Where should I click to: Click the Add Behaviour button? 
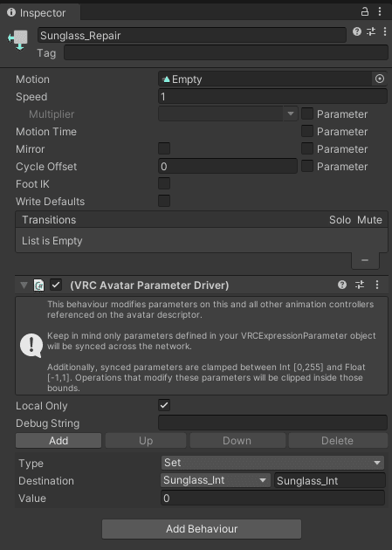202,529
